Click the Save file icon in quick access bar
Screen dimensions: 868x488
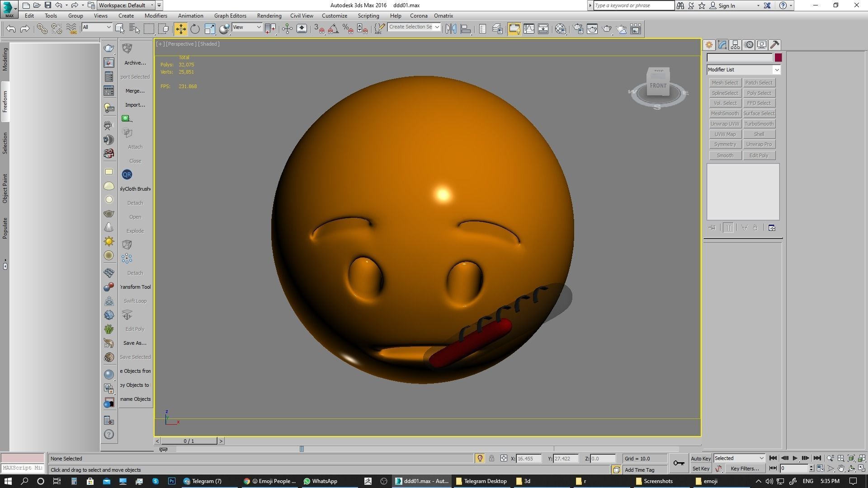click(x=48, y=5)
